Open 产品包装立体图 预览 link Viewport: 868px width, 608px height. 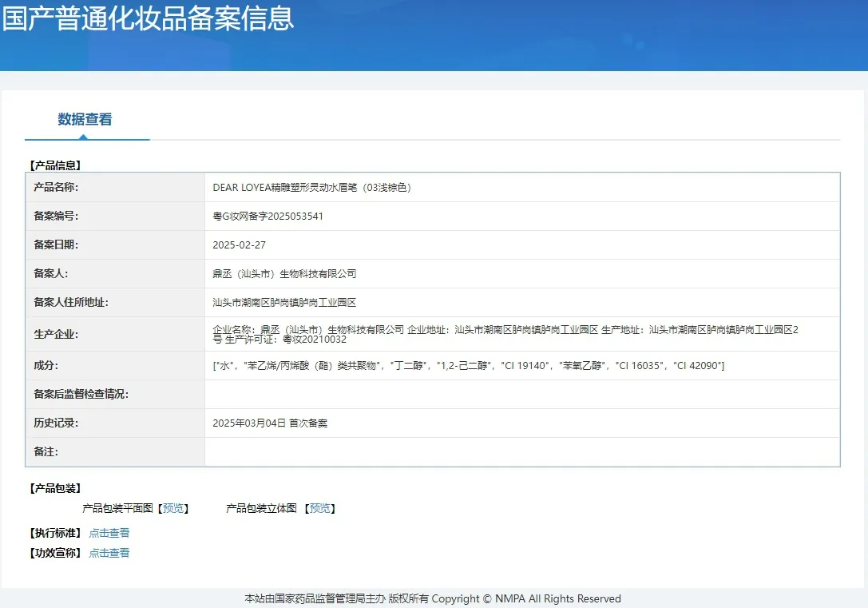pos(319,508)
